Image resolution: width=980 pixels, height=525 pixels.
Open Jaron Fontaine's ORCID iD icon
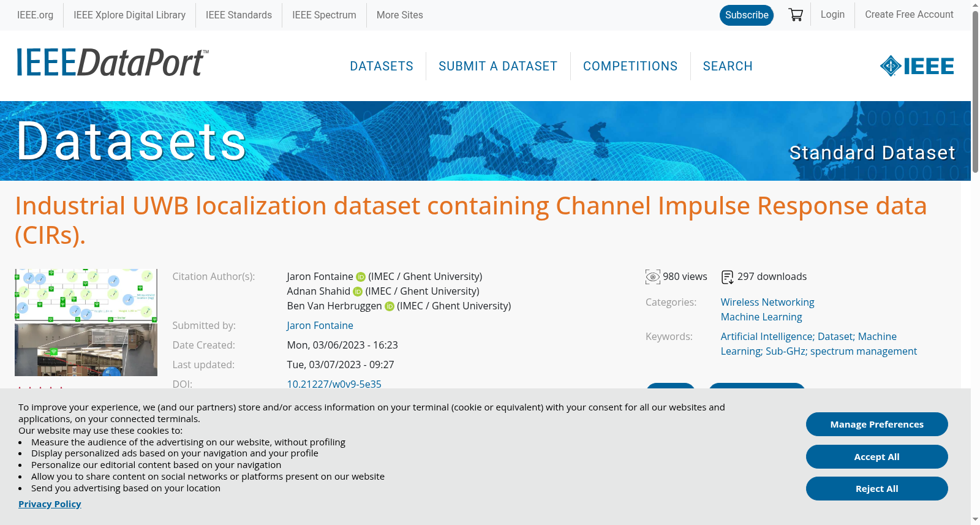[x=361, y=277]
